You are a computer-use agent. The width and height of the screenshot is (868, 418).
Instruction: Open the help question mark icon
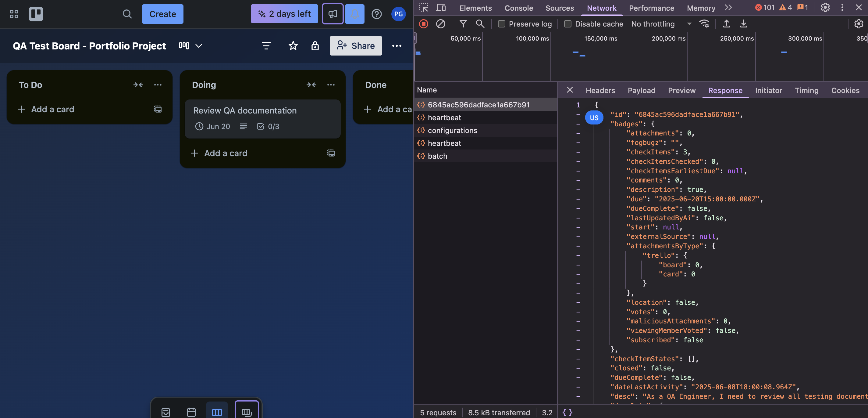(x=376, y=14)
